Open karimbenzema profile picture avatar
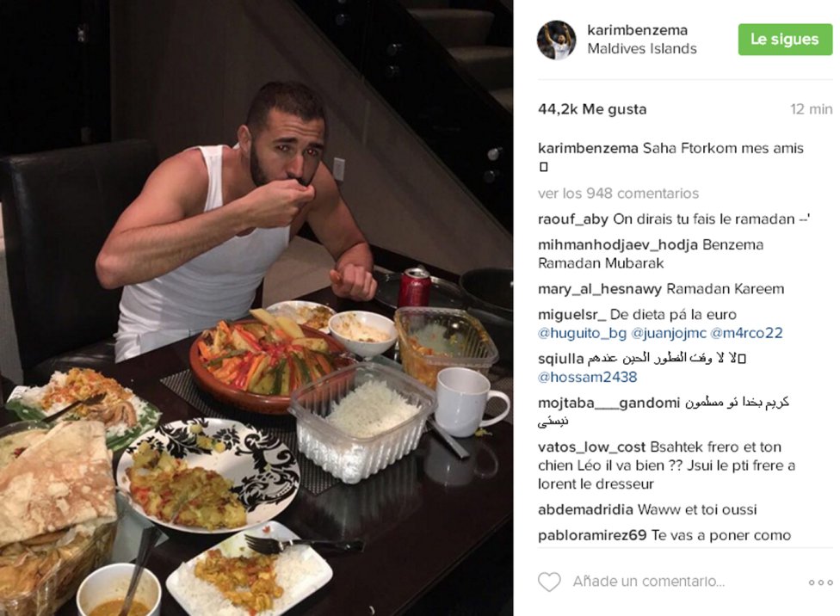840x616 pixels. 557,40
